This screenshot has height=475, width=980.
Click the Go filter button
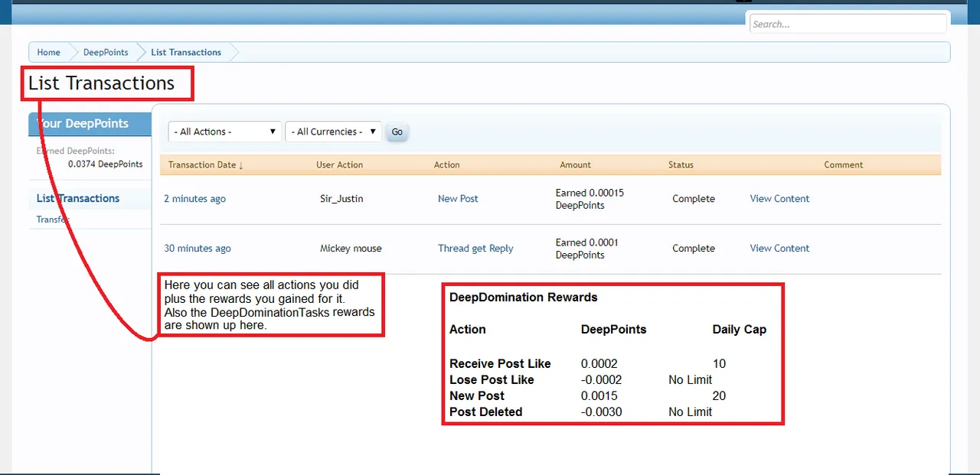pyautogui.click(x=397, y=132)
